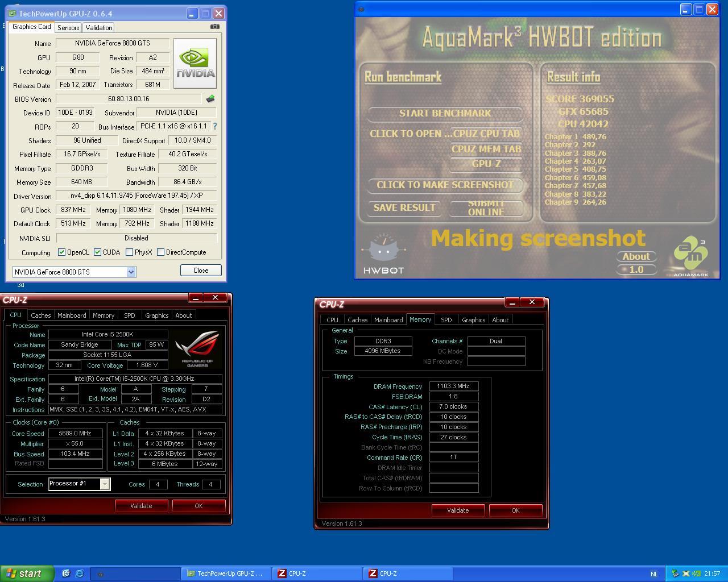This screenshot has width=728, height=582.
Task: Click the BIOS Version 60.80.13.00.16 field
Action: click(129, 99)
